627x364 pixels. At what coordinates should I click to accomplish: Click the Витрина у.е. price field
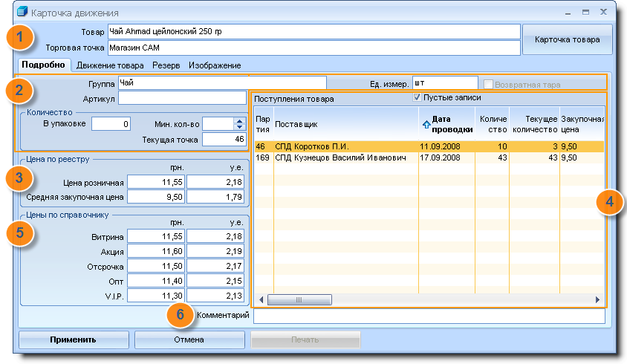pyautogui.click(x=215, y=236)
